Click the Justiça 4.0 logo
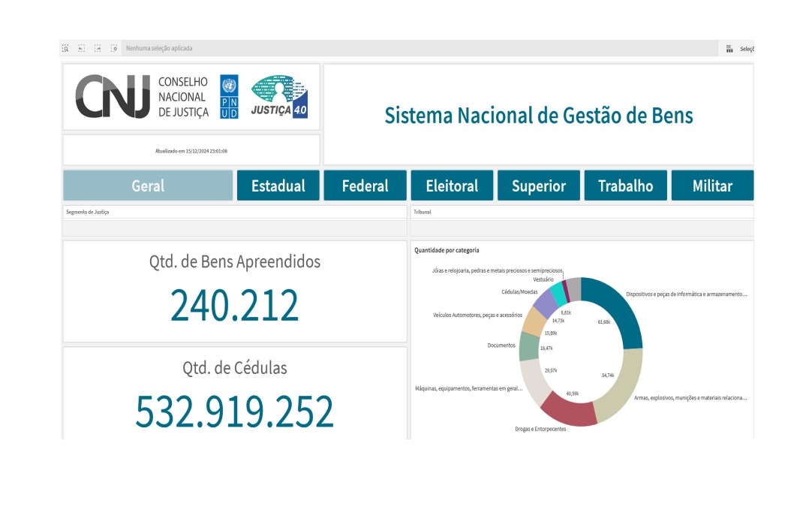The width and height of the screenshot is (812, 531). [279, 97]
